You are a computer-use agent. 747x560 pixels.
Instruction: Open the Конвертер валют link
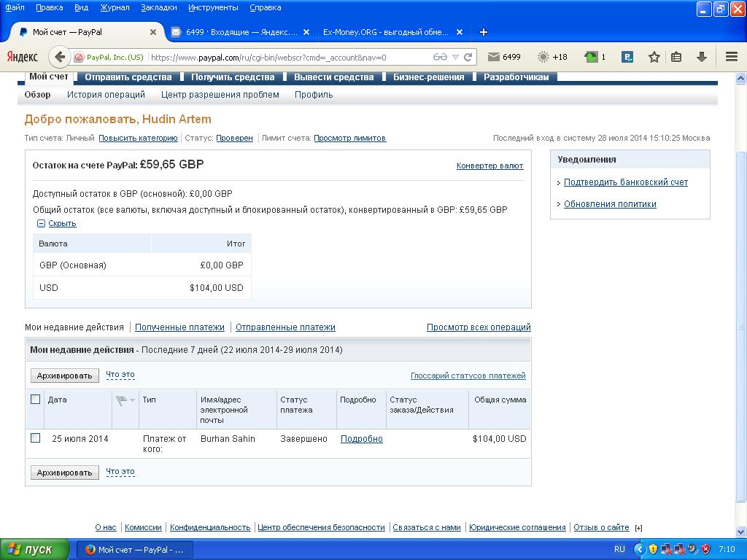tap(489, 166)
